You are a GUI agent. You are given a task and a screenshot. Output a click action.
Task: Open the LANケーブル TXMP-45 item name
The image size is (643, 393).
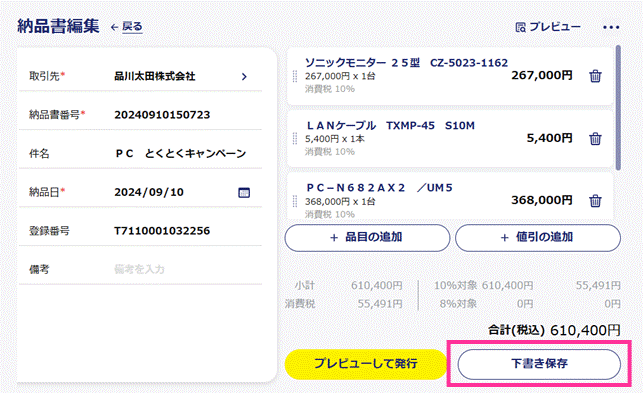click(390, 126)
